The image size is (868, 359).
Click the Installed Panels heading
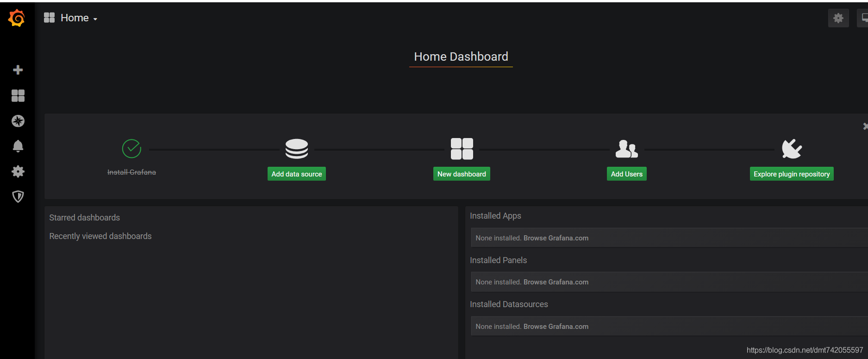point(498,260)
